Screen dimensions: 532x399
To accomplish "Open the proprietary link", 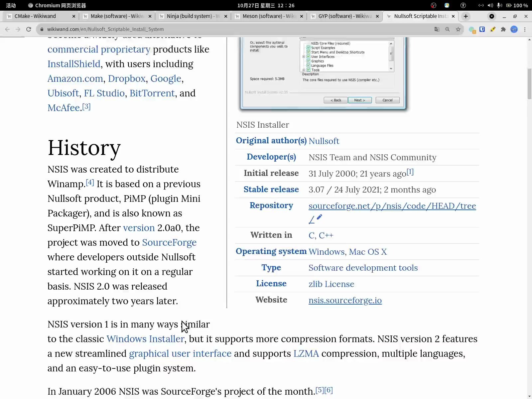I will [126, 49].
